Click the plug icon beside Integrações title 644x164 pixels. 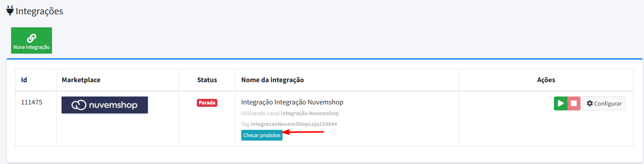tap(10, 11)
